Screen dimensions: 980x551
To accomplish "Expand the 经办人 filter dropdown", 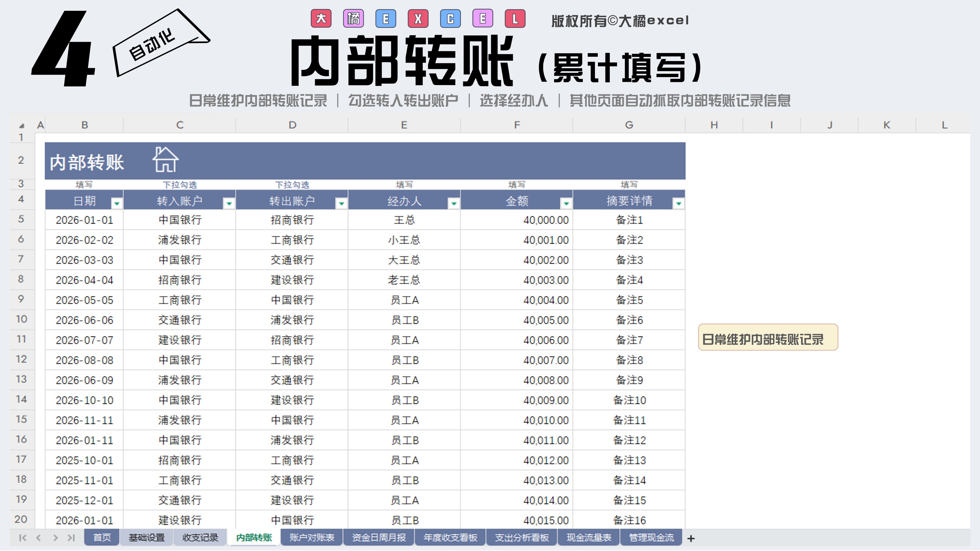I will click(x=454, y=203).
